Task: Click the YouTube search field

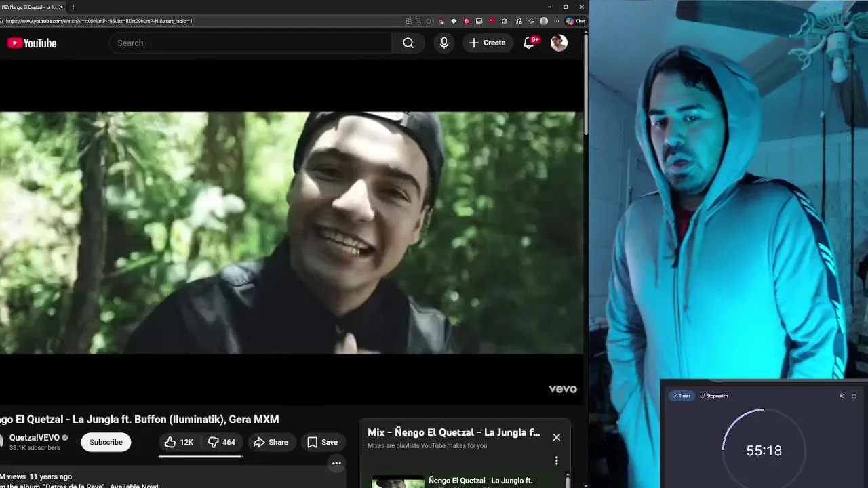Action: (250, 43)
